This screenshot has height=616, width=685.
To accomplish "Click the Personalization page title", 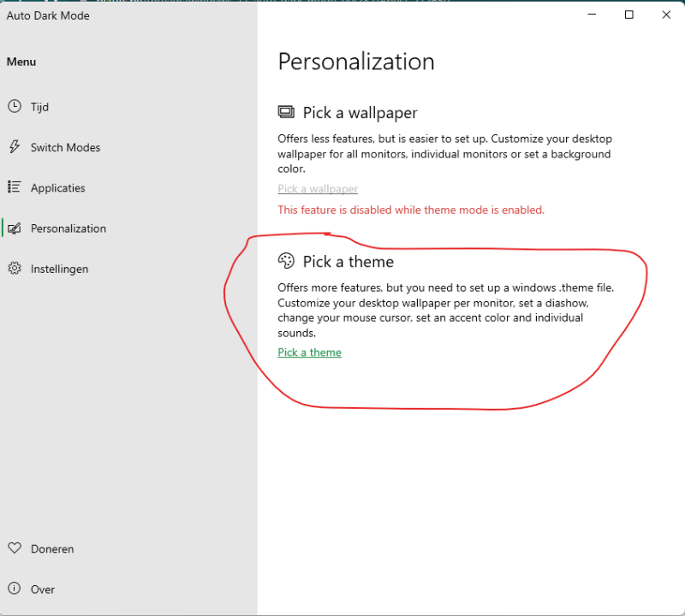I will click(356, 62).
